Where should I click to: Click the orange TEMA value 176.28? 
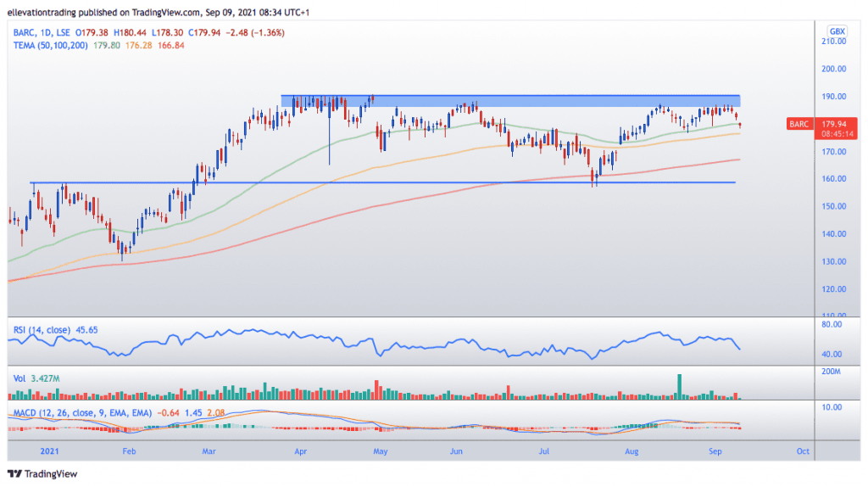pyautogui.click(x=138, y=46)
